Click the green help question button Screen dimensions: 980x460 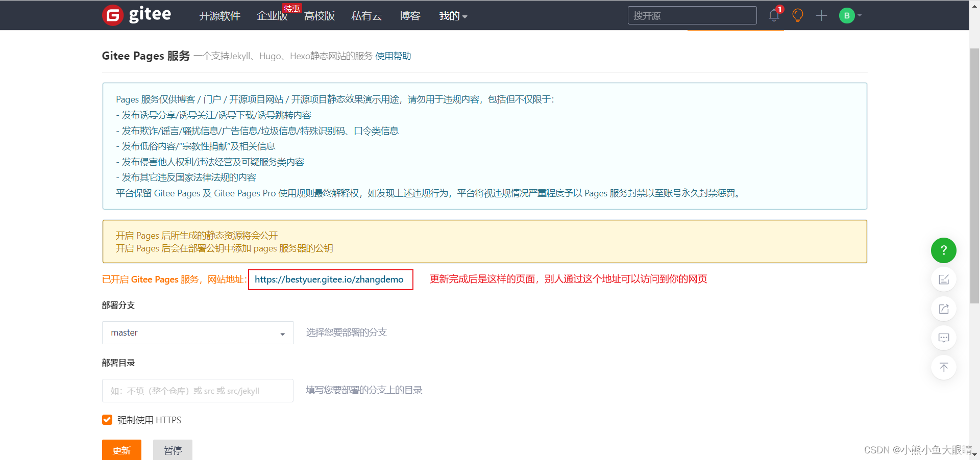[944, 250]
